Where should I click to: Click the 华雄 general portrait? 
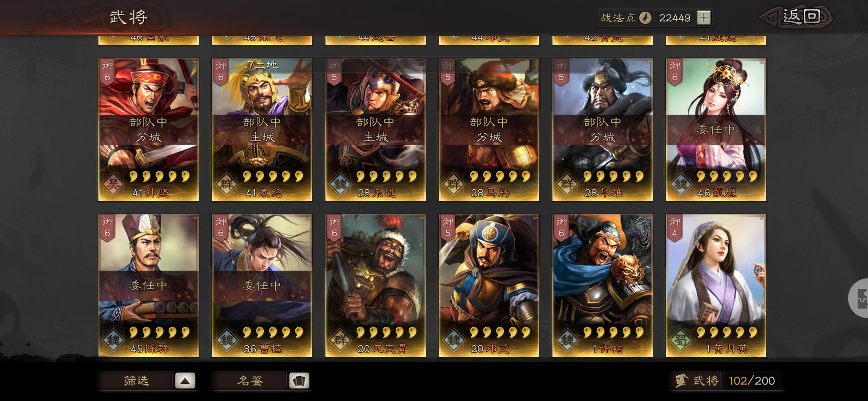click(603, 130)
